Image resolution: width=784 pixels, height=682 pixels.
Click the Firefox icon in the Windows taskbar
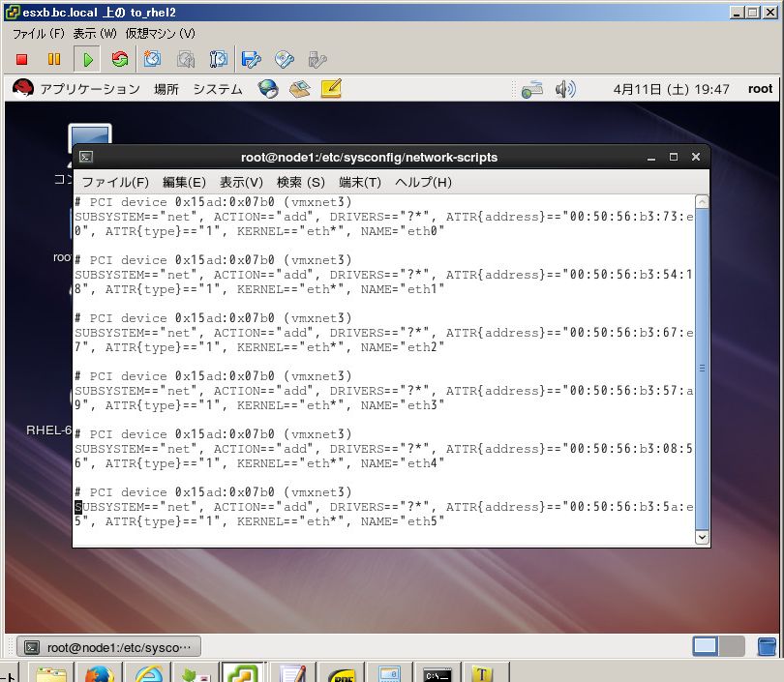[99, 673]
